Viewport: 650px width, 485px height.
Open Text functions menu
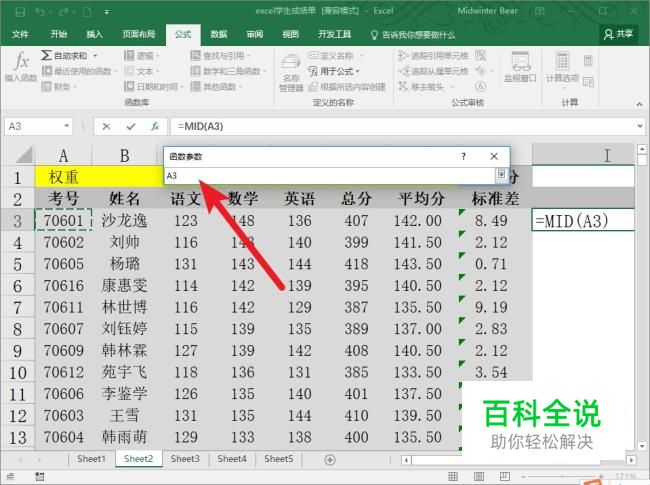141,71
